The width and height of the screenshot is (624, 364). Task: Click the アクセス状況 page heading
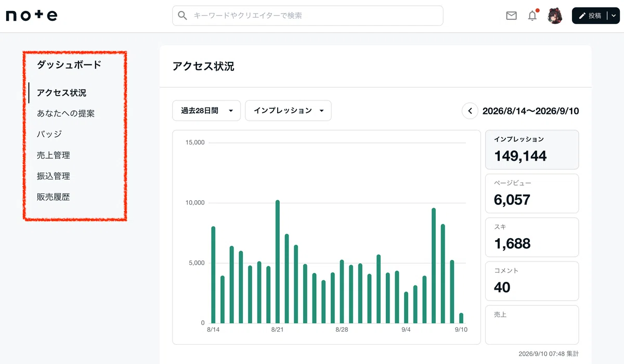tap(203, 67)
